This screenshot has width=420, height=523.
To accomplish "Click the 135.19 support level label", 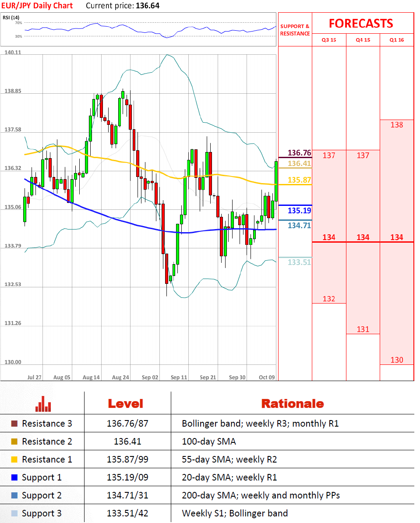I will pyautogui.click(x=299, y=210).
